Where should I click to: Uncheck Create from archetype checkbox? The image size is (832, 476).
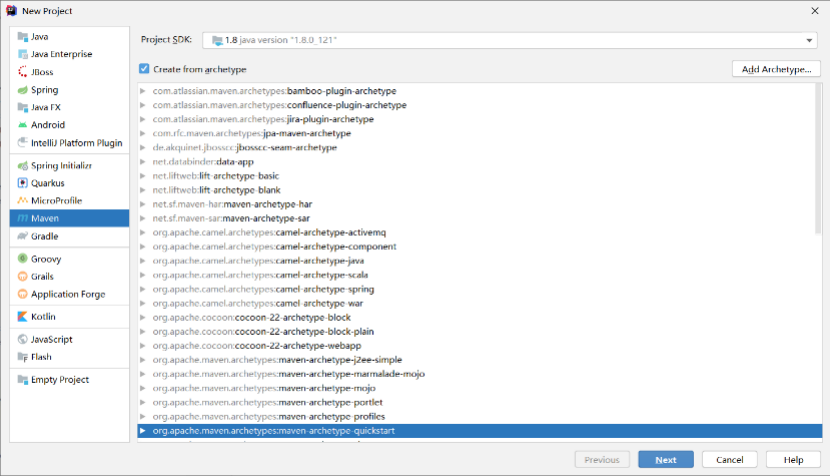pyautogui.click(x=144, y=69)
